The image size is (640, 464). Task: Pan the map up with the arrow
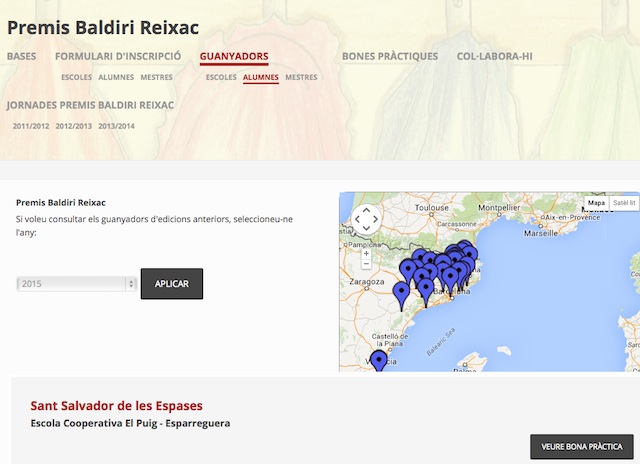[366, 210]
